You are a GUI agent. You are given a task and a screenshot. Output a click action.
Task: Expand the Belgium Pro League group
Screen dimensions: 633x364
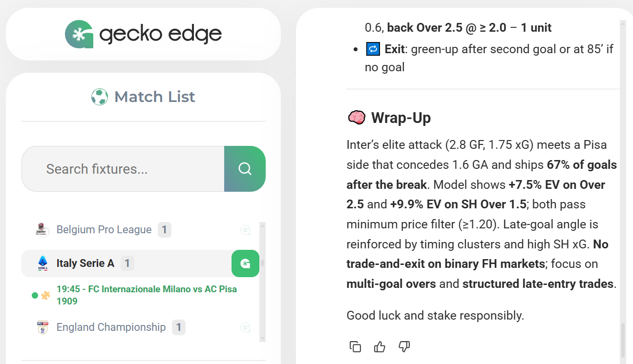click(104, 230)
